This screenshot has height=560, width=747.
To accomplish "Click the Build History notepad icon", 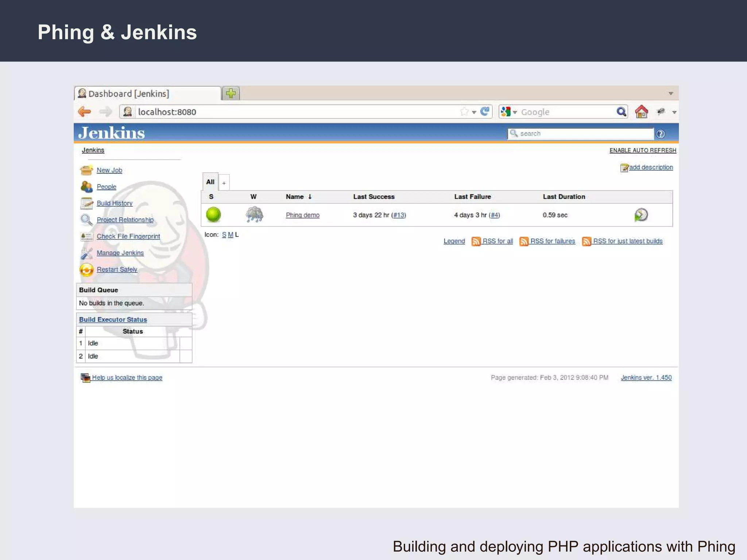I will pyautogui.click(x=86, y=203).
